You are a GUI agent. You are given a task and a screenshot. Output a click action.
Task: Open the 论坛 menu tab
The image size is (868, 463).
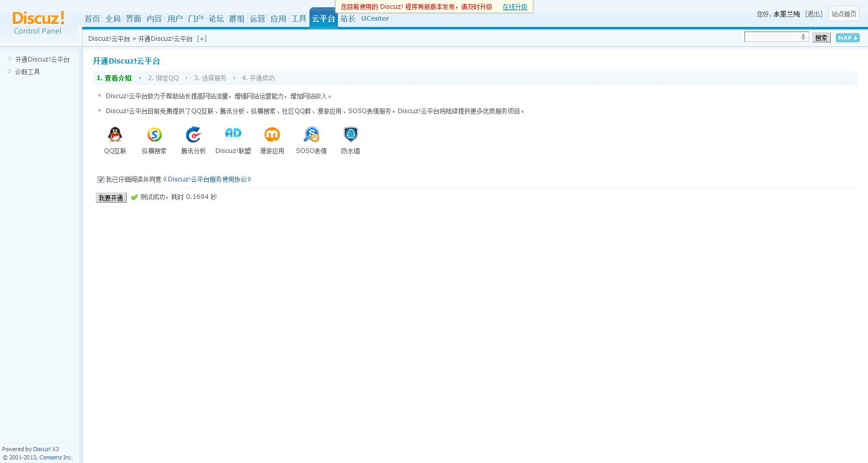pos(216,19)
